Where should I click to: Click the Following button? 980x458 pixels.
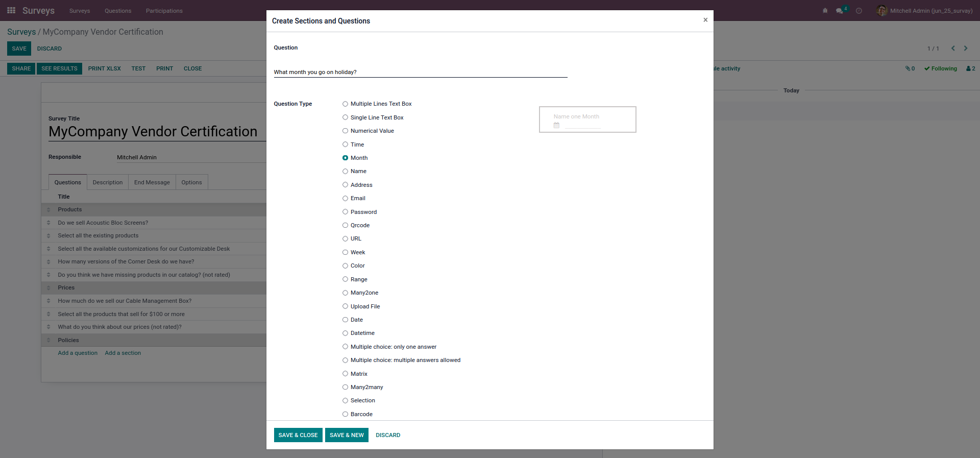point(941,68)
